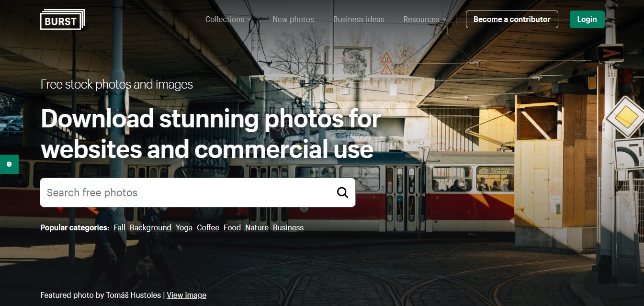Click the magnifying glass search icon
This screenshot has height=306, width=644.
point(342,192)
